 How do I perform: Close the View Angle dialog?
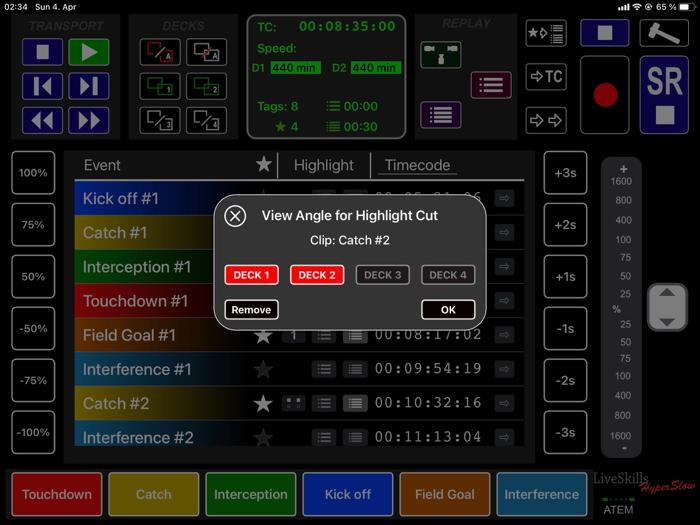(x=235, y=216)
